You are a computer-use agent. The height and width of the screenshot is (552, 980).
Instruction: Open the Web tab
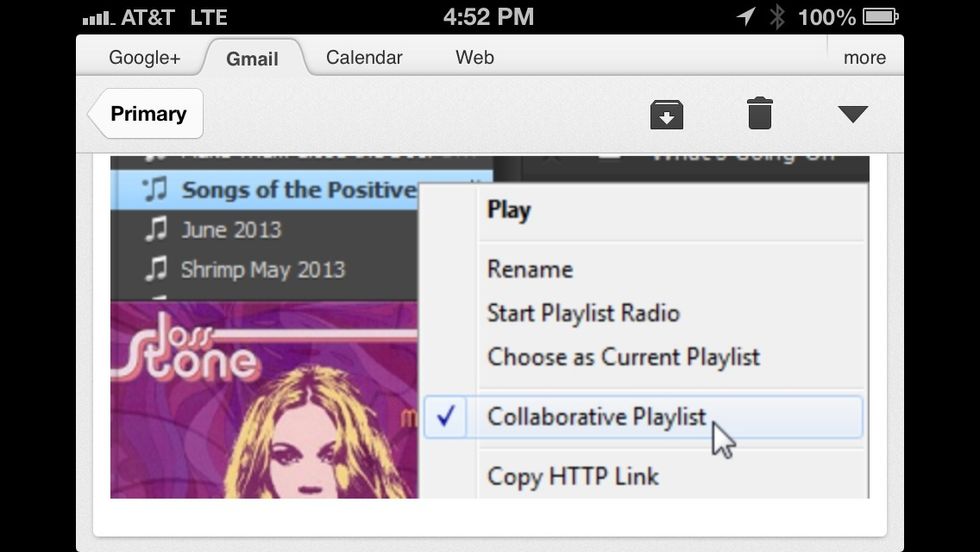[x=474, y=58]
